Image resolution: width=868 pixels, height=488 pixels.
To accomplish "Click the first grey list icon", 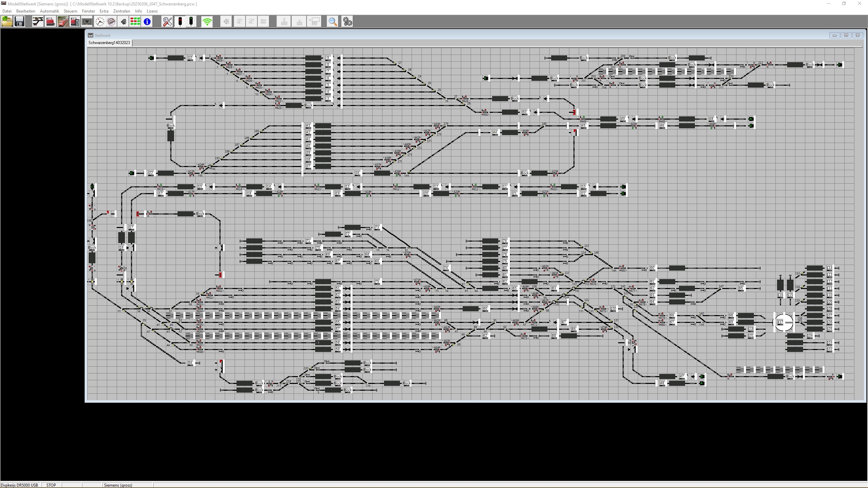I will click(240, 21).
